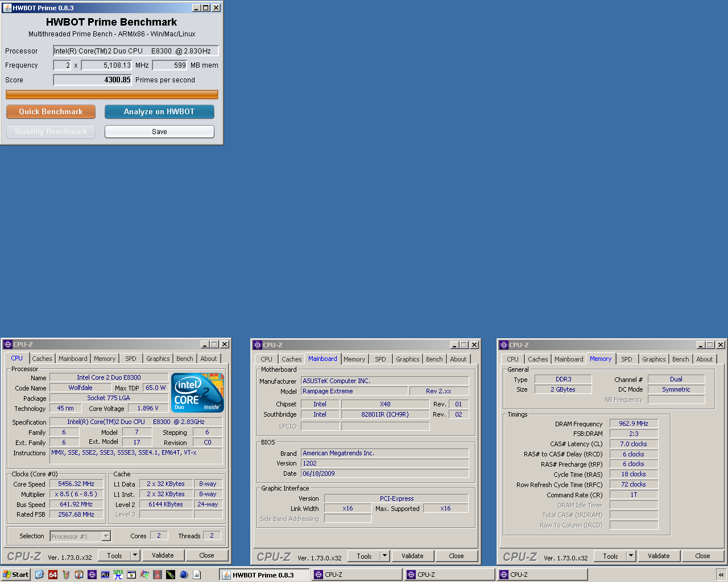Click the orange HWBOT benchmark progress bar
The image size is (728, 582).
pyautogui.click(x=112, y=94)
